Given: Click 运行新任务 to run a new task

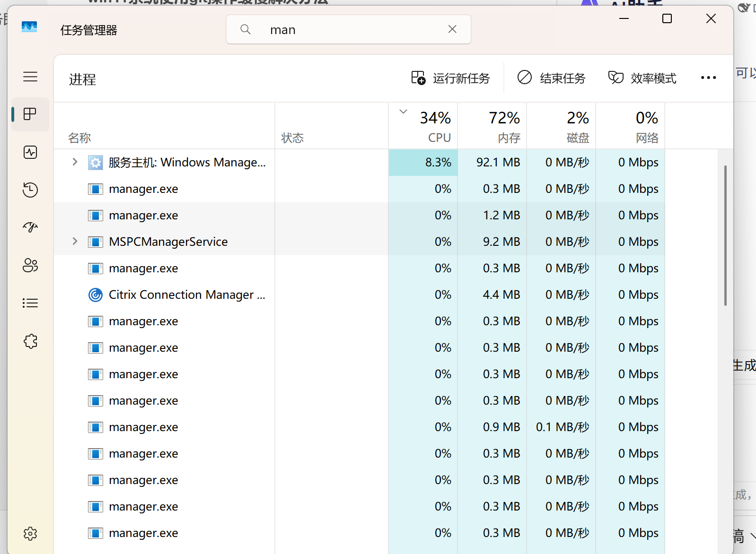Looking at the screenshot, I should point(450,78).
